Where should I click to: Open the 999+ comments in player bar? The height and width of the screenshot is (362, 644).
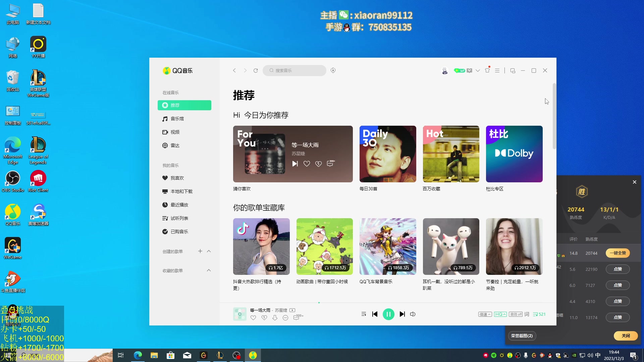(x=298, y=317)
